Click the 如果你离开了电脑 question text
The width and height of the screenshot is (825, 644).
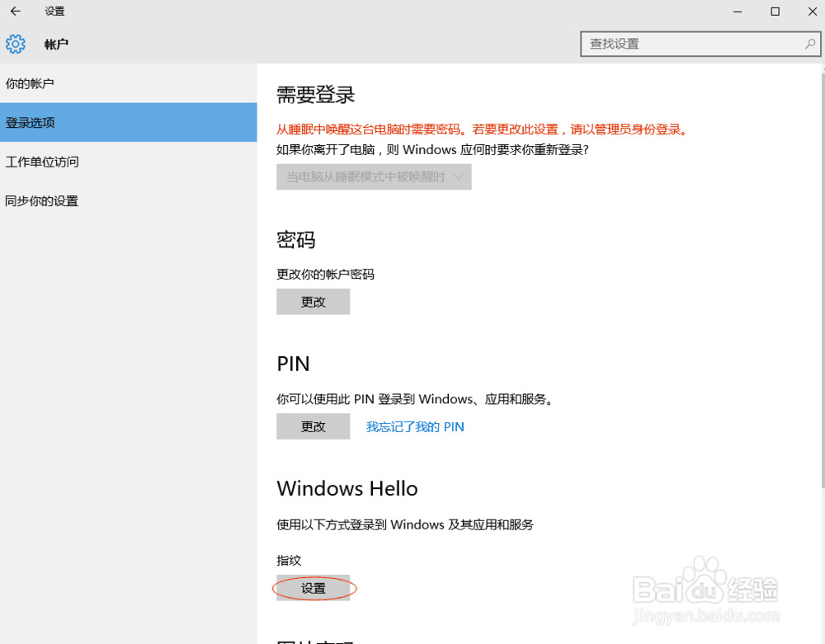tap(432, 150)
